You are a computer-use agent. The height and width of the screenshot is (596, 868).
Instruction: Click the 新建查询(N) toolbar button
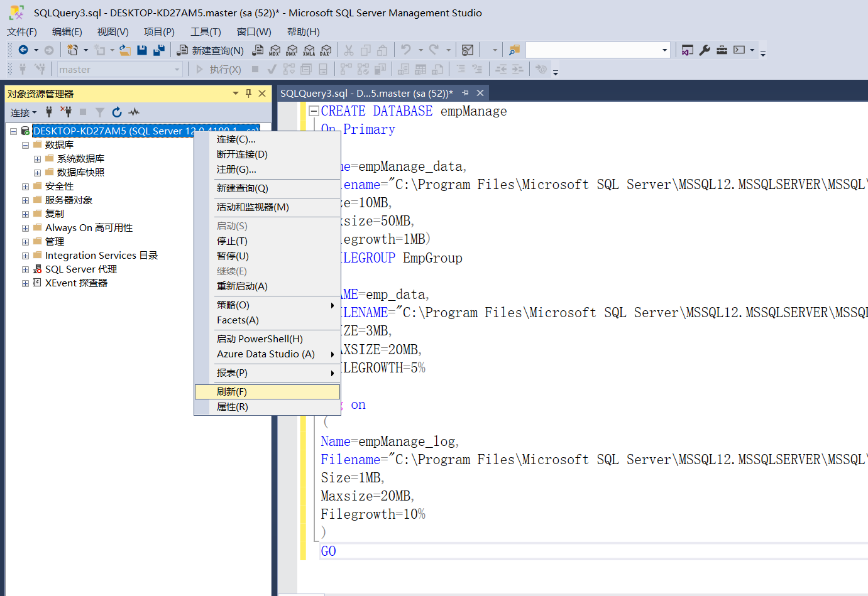(x=211, y=50)
